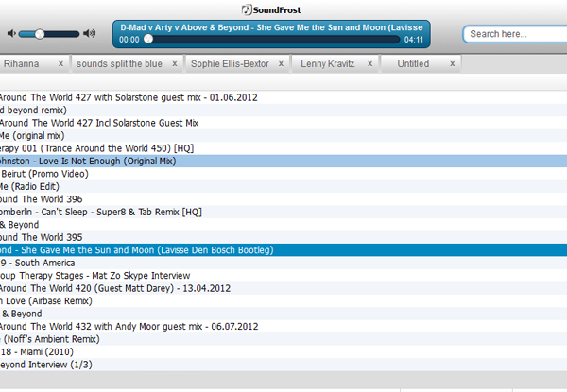The height and width of the screenshot is (392, 567).
Task: Select the '9 - South America' track
Action: click(283, 263)
